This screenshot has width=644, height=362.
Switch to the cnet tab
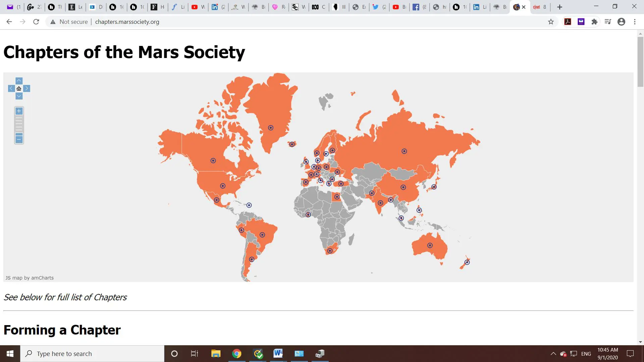539,7
